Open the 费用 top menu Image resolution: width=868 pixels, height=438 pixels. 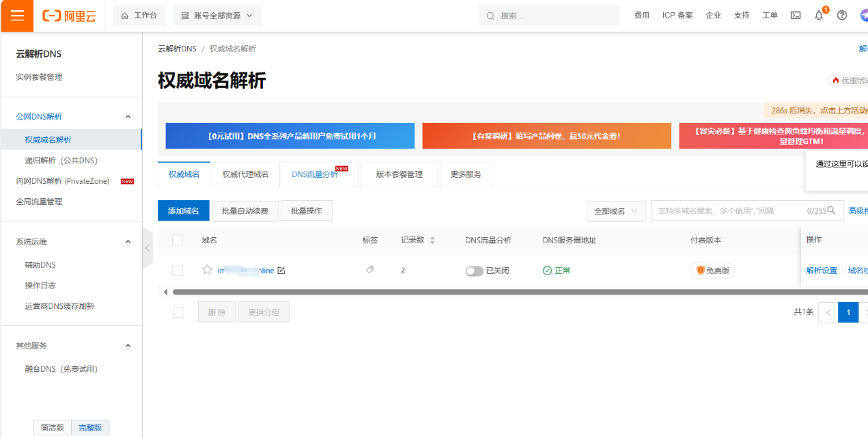pos(642,16)
